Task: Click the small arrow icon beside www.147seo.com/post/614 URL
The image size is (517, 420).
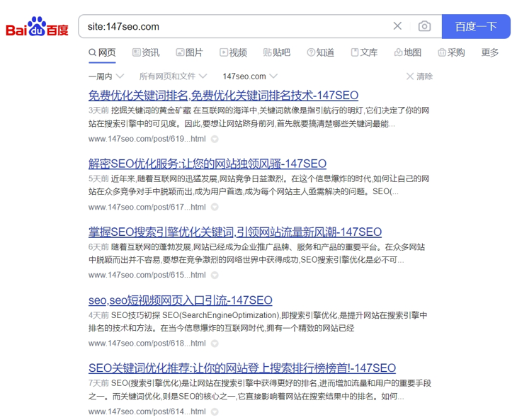Action: click(x=215, y=412)
